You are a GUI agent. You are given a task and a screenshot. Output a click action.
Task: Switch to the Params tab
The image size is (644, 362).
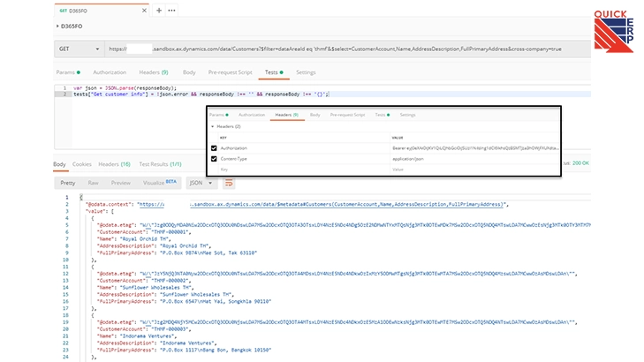click(x=68, y=72)
